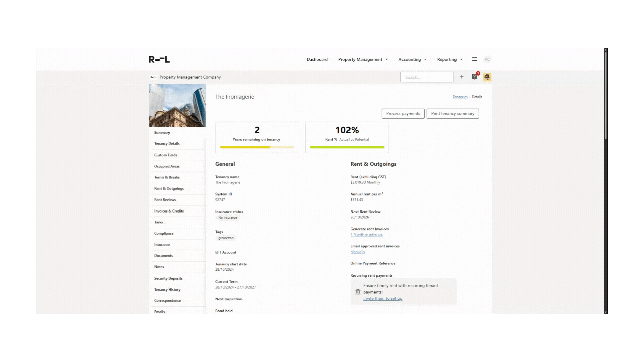Expand the Reporting dropdown
The height and width of the screenshot is (362, 644).
(x=449, y=59)
